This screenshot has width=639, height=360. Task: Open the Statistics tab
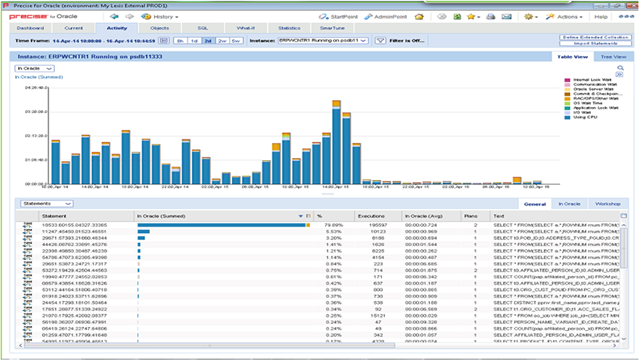289,28
